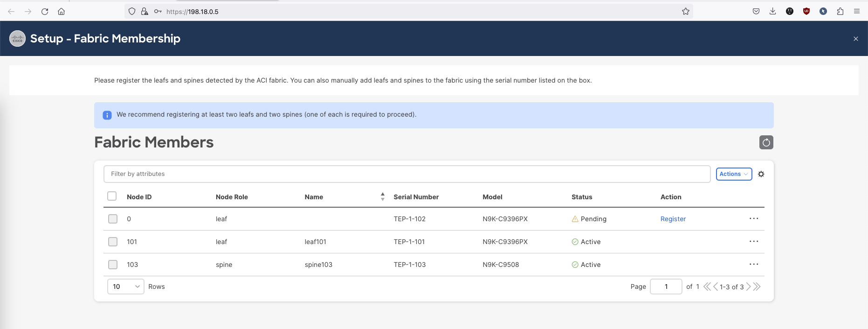Go to the last page of results
The width and height of the screenshot is (868, 329).
tap(757, 287)
